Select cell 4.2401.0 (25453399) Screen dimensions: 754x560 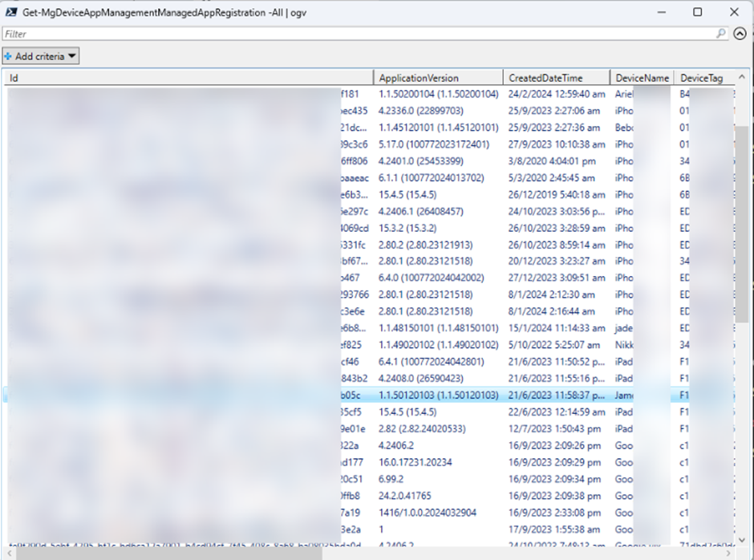(421, 161)
